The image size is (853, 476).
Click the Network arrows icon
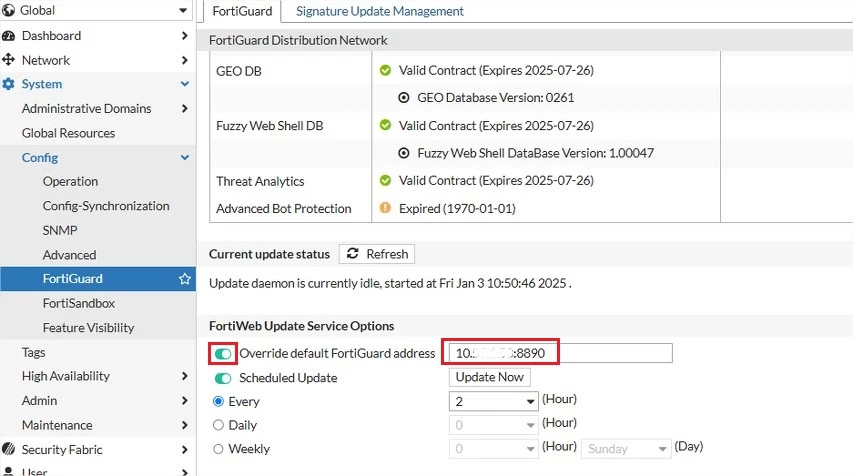pyautogui.click(x=8, y=60)
